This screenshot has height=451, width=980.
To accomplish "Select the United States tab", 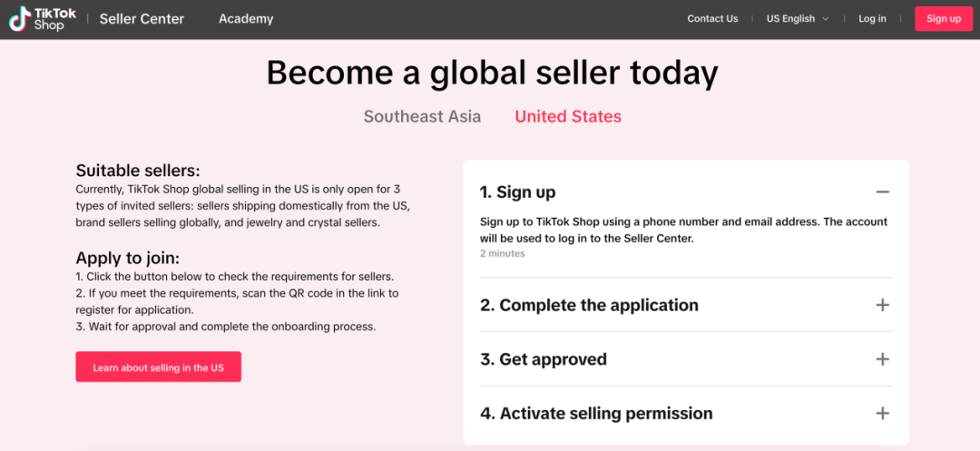I will tap(568, 116).
